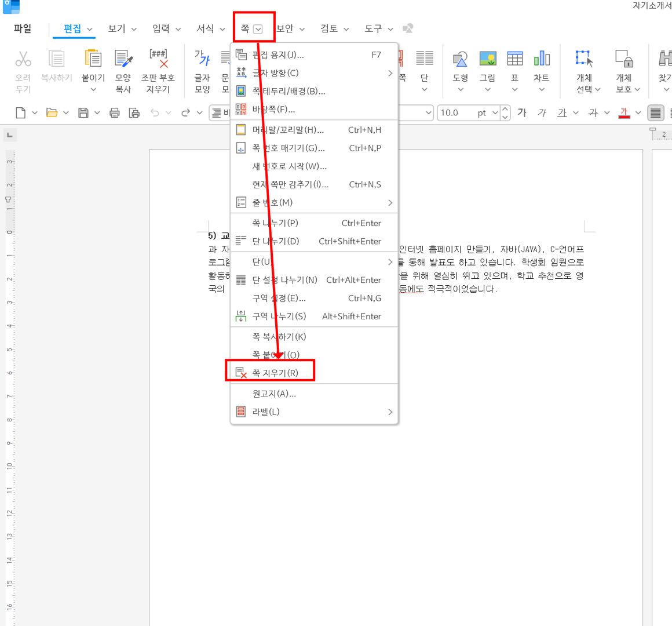Click the Italic 가 icon
Screen dimensions: 672x626
click(542, 112)
